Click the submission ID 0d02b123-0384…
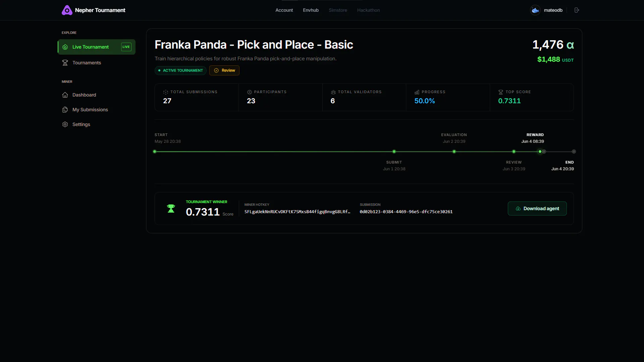 pos(406,212)
